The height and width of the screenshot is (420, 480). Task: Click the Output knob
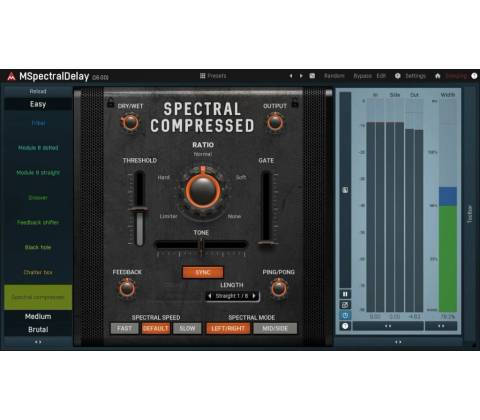(275, 122)
